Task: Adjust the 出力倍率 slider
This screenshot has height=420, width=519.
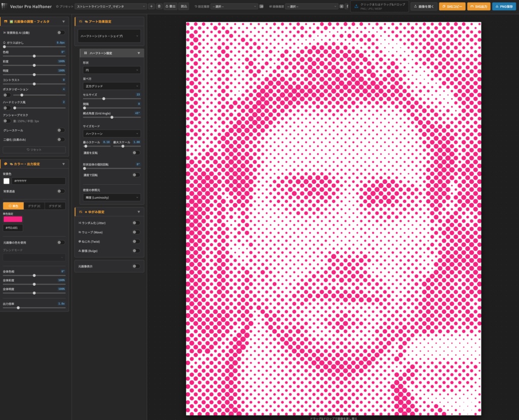Action: [x=34, y=308]
